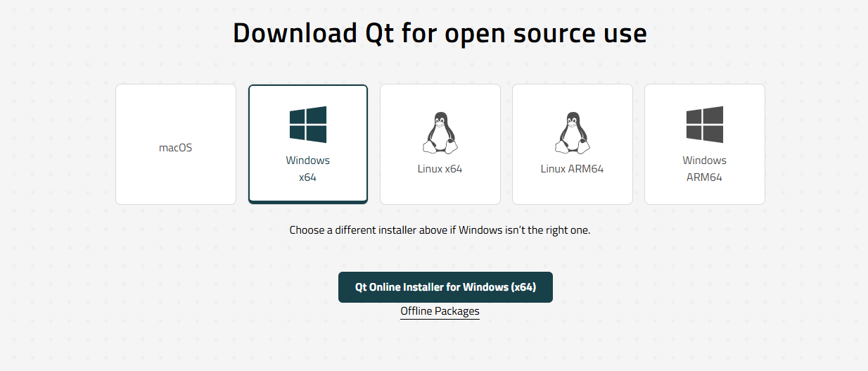
Task: Click the dark bottom border of the selected card
Action: pos(308,202)
